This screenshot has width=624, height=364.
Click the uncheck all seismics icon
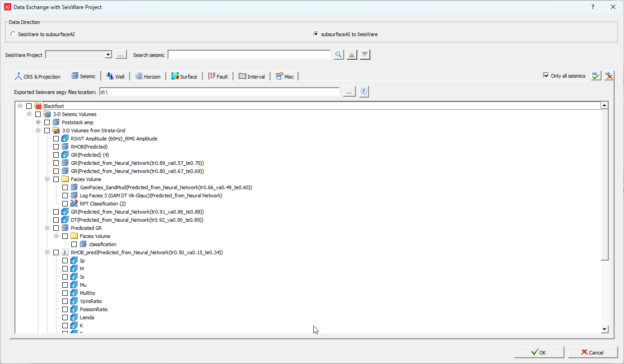coord(609,75)
